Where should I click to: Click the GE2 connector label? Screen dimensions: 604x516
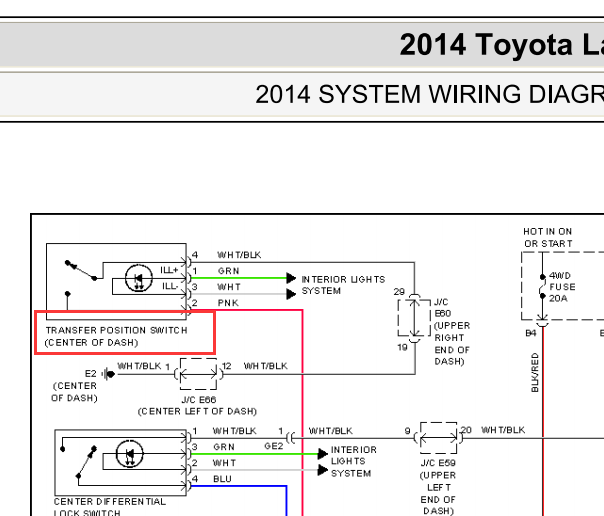coord(273,446)
